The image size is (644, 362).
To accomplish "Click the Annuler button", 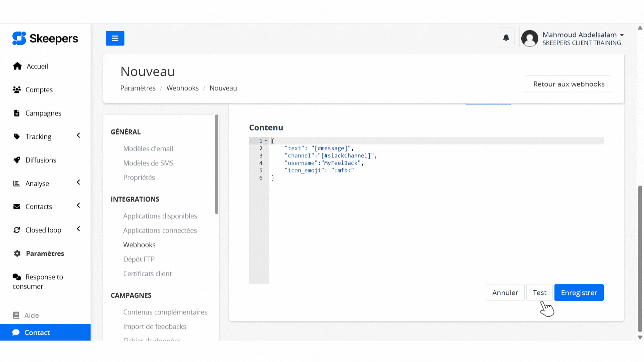I will (x=505, y=293).
